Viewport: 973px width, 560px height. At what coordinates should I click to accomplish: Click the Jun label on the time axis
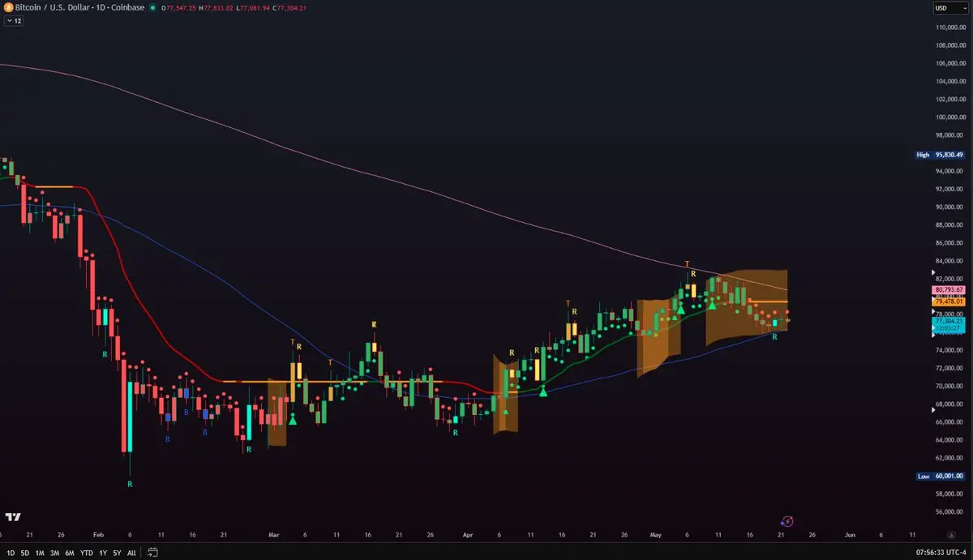tap(850, 536)
